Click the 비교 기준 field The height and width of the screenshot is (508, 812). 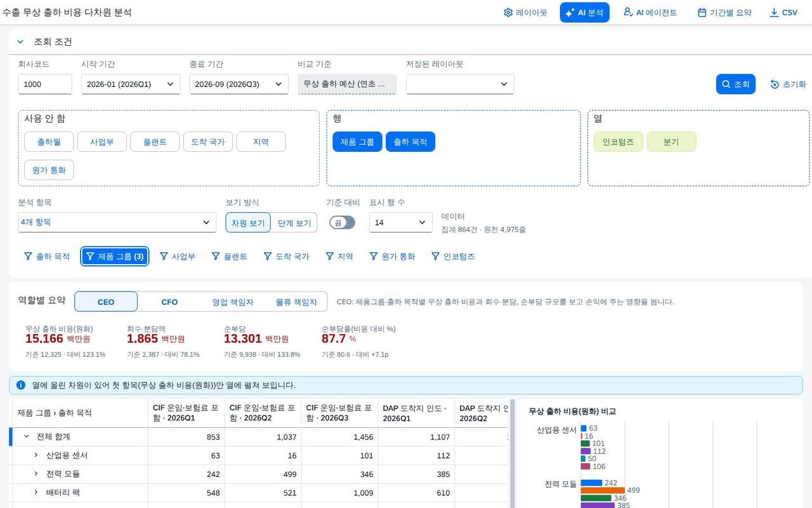(x=347, y=84)
